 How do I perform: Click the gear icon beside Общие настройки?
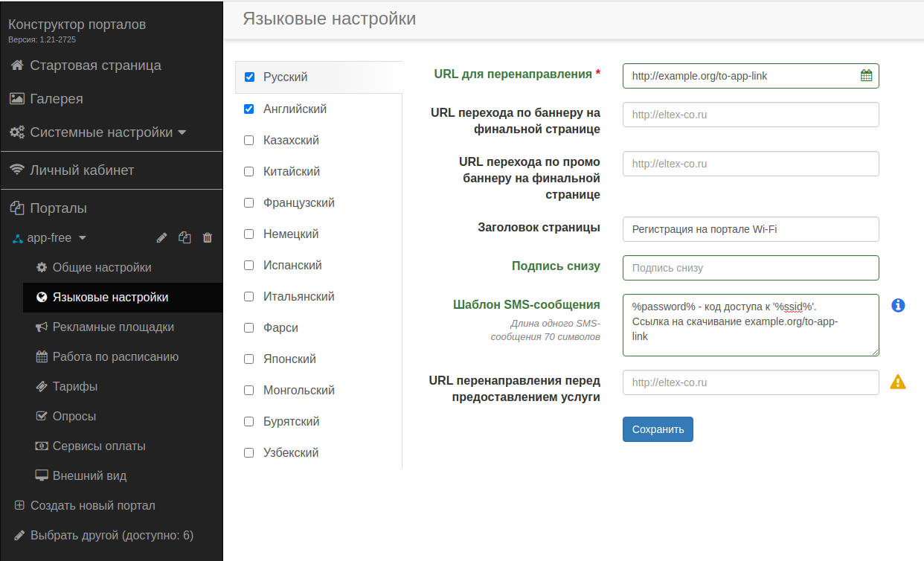click(x=42, y=268)
